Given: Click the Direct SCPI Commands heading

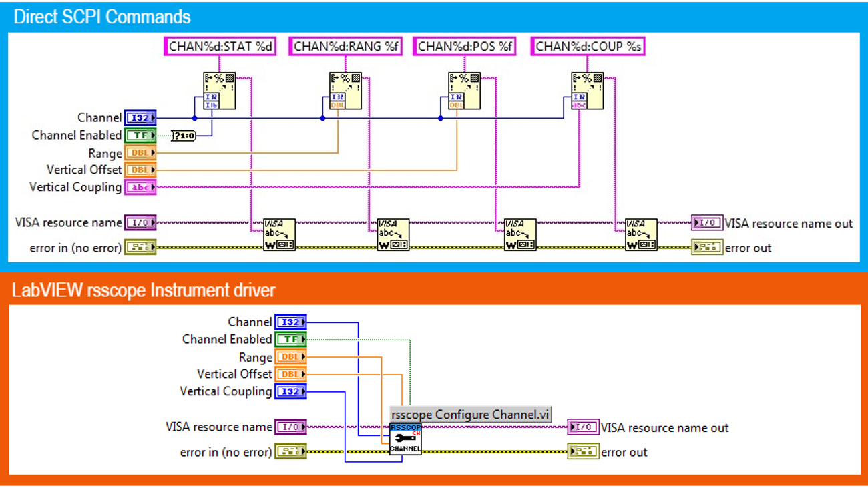Looking at the screenshot, I should coord(102,17).
